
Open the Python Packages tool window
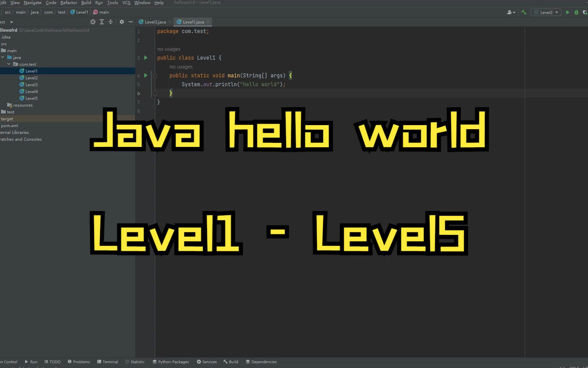170,362
